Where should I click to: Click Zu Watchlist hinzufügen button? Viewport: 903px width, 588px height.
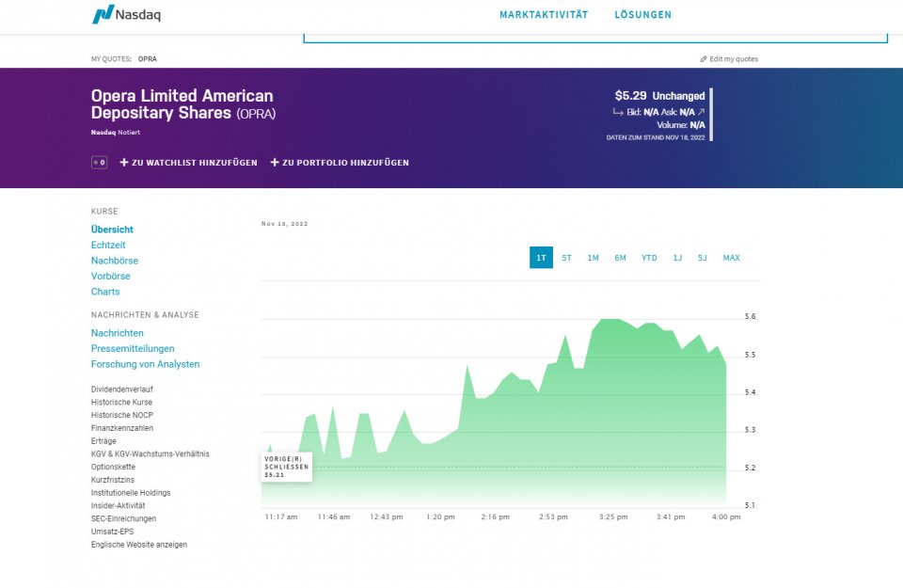[x=188, y=163]
